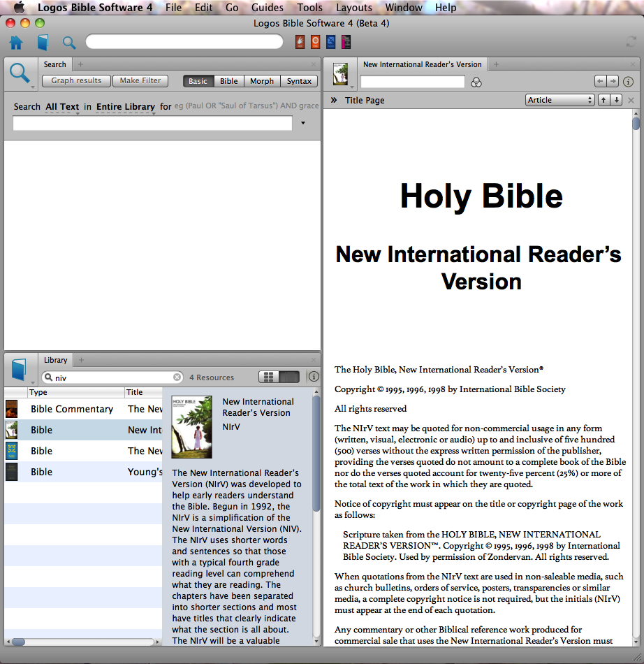Open the All Text search field dropdown
The width and height of the screenshot is (644, 664).
pos(62,107)
